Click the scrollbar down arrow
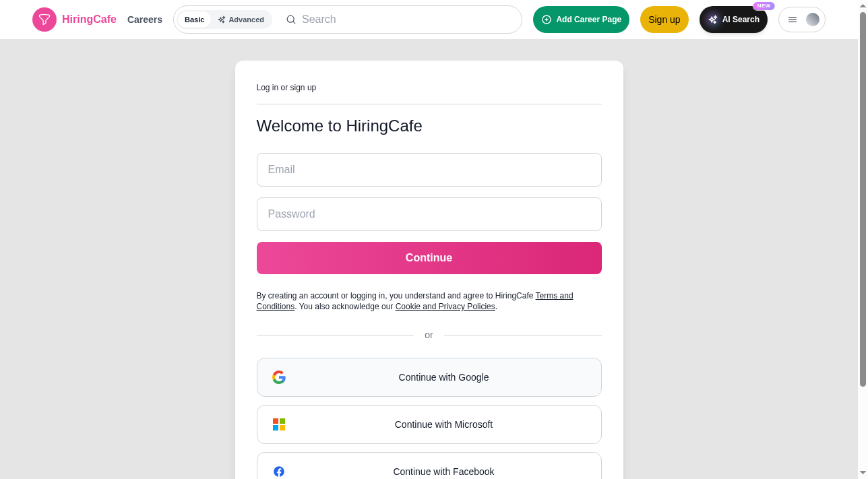Image resolution: width=868 pixels, height=479 pixels. coord(863,473)
